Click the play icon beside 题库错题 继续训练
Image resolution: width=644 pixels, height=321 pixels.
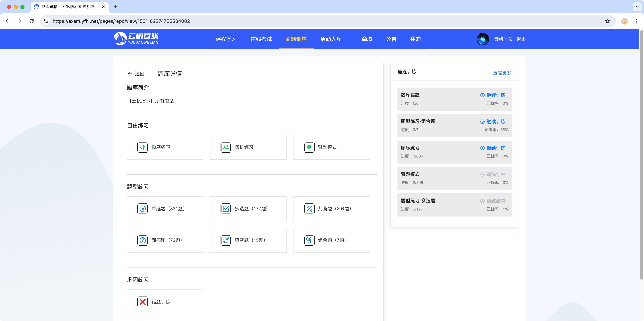482,95
